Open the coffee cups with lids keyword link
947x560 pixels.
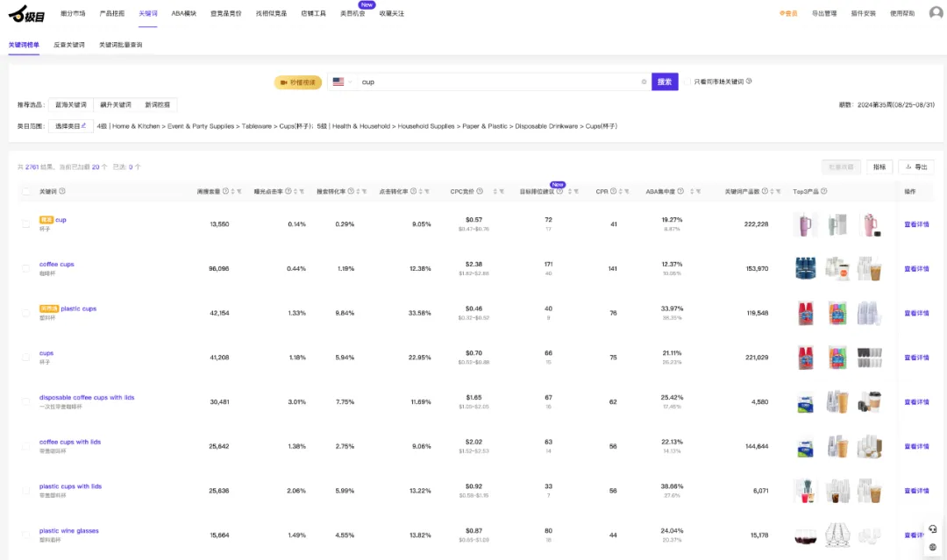(x=70, y=443)
